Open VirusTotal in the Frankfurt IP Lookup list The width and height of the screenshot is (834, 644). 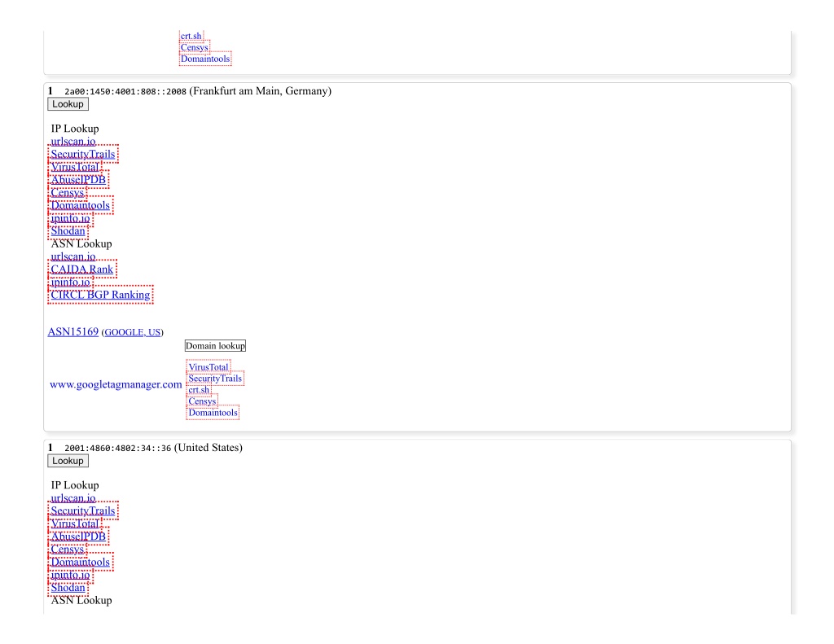(x=75, y=167)
